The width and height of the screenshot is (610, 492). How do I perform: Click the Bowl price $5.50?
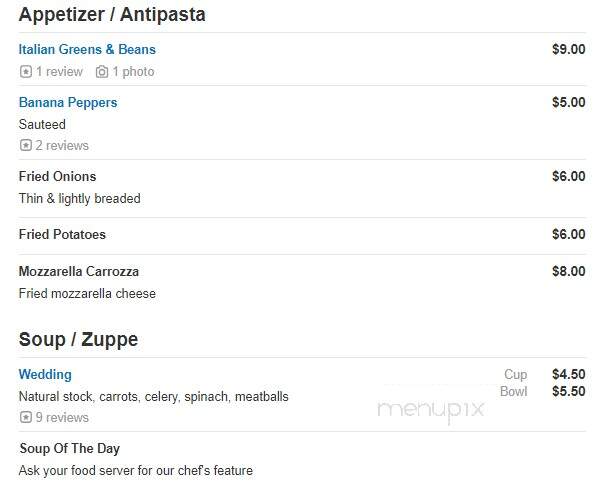[x=569, y=391]
